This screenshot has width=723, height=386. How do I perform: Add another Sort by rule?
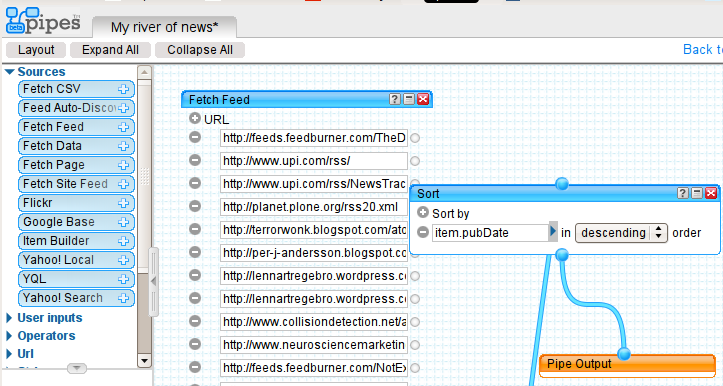(423, 213)
